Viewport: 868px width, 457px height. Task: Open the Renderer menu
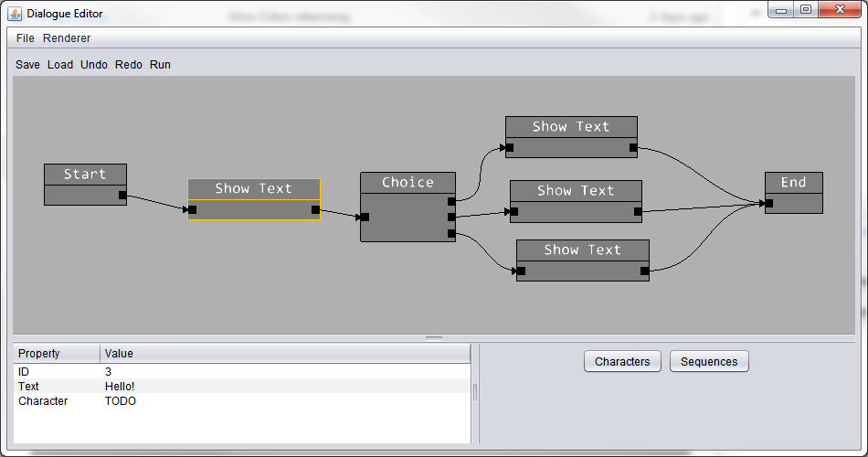(67, 38)
